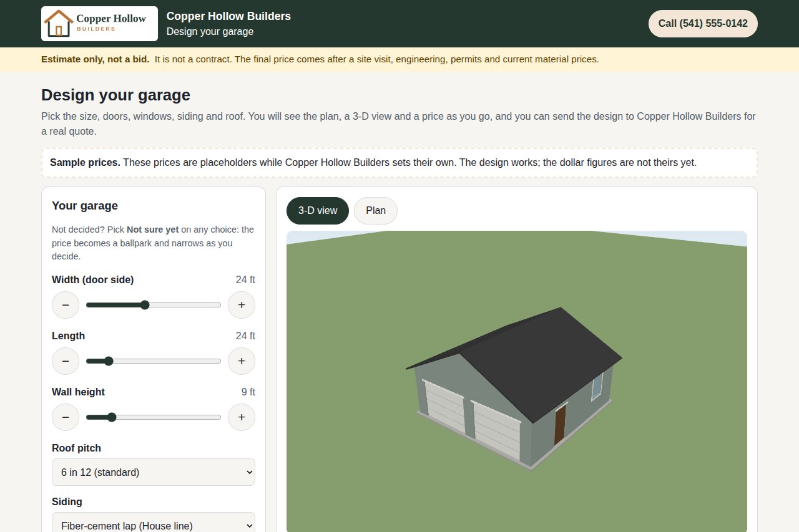Open the Roof pitch dropdown
This screenshot has height=532, width=799.
[x=154, y=472]
